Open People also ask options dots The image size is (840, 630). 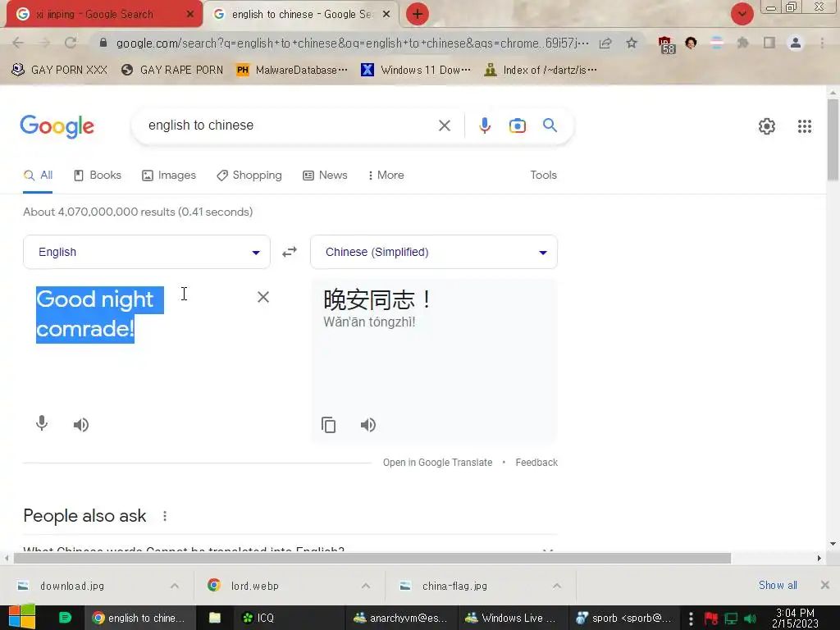tap(164, 516)
